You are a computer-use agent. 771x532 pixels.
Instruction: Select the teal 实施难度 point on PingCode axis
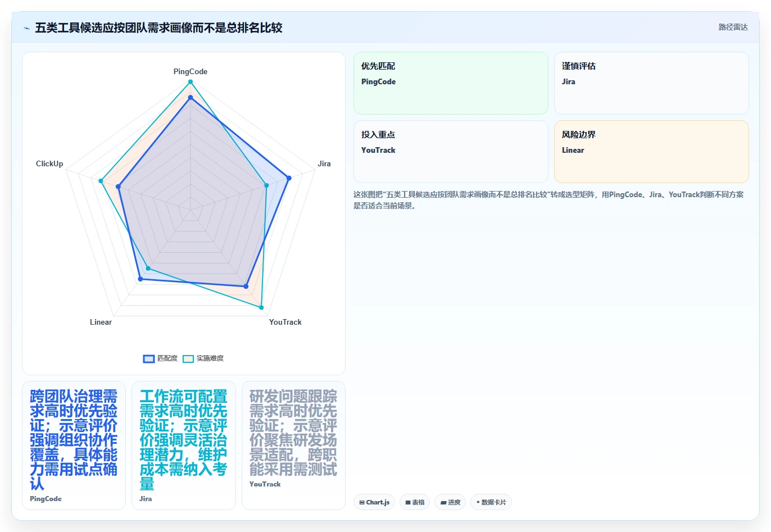pyautogui.click(x=191, y=82)
